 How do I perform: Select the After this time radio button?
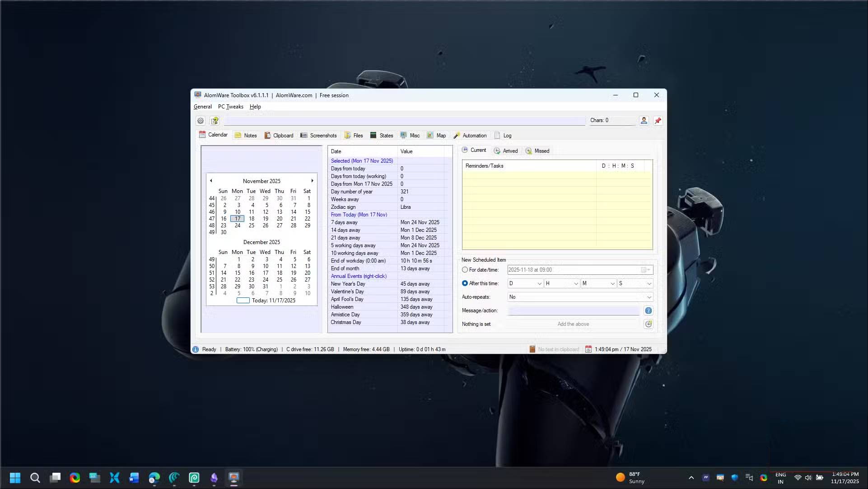coord(465,283)
